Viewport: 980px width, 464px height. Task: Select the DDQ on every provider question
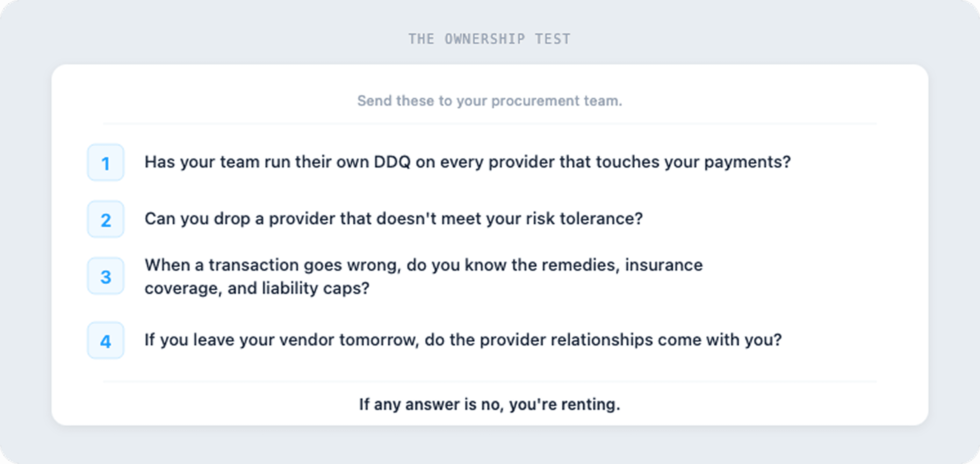(x=467, y=162)
